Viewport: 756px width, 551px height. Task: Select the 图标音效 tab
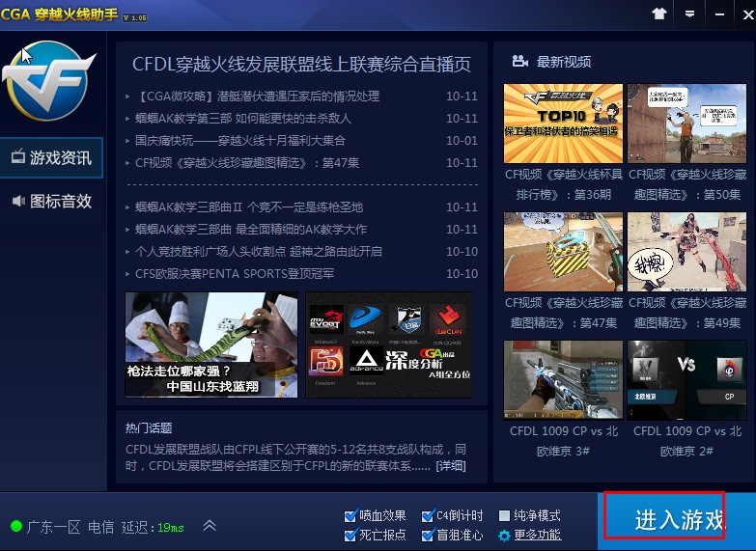tap(51, 201)
